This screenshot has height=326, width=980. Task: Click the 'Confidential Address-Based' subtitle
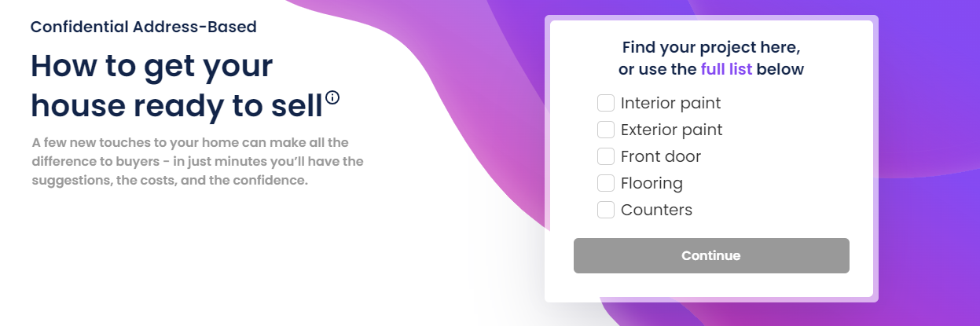(x=144, y=27)
